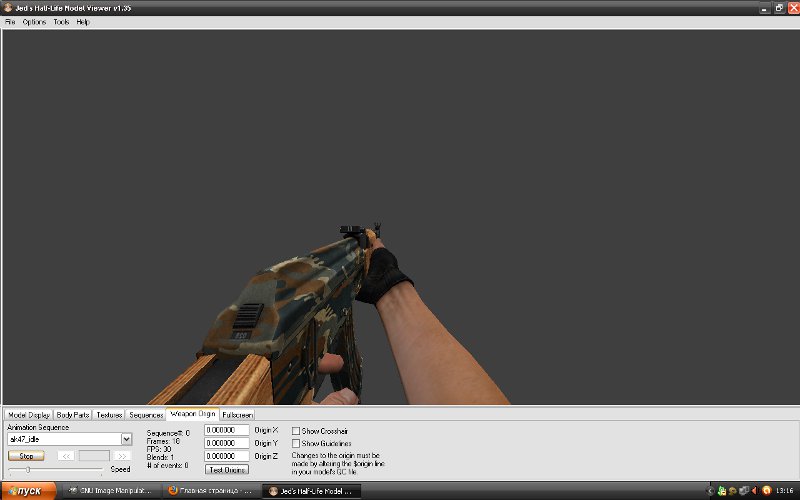Viewport: 800px width, 500px height.
Task: Click the Test Origins button
Action: pos(227,469)
